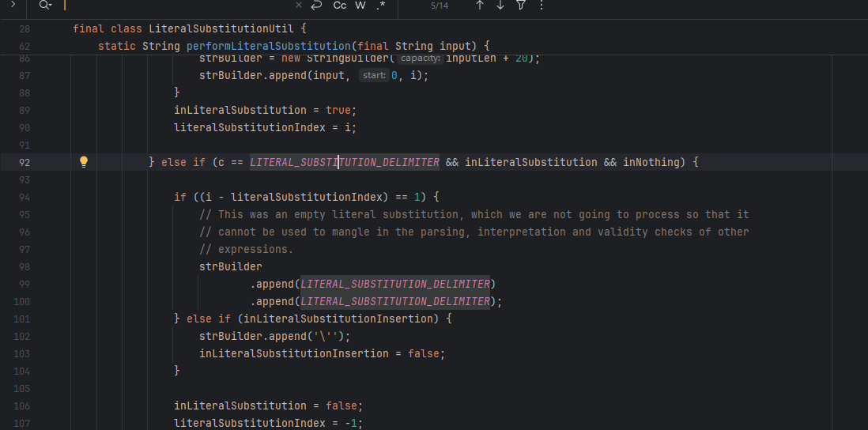
Task: Toggle Match Case (Cc) option
Action: pyautogui.click(x=339, y=5)
